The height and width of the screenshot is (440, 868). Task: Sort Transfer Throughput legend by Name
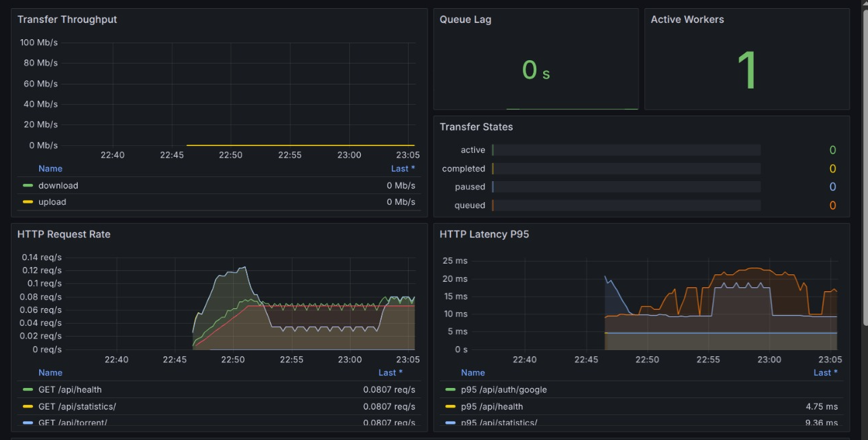tap(50, 169)
